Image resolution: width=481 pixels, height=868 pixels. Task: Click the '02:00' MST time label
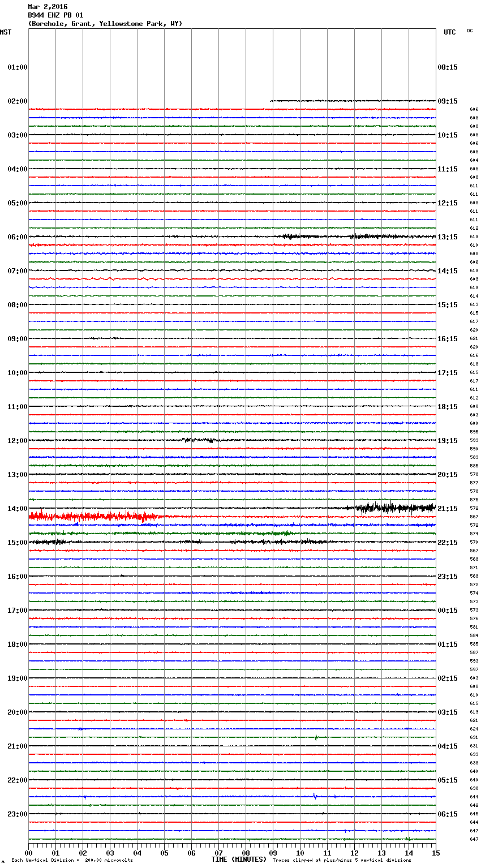click(18, 101)
